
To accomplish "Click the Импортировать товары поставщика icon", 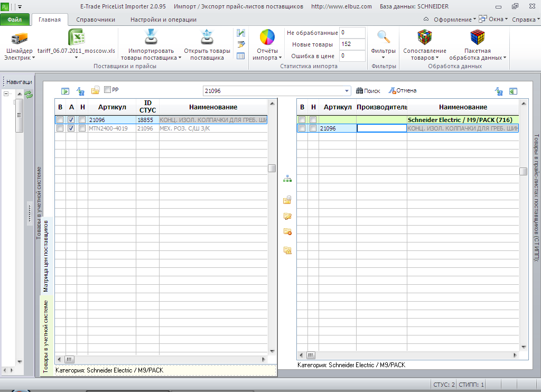I will [151, 37].
